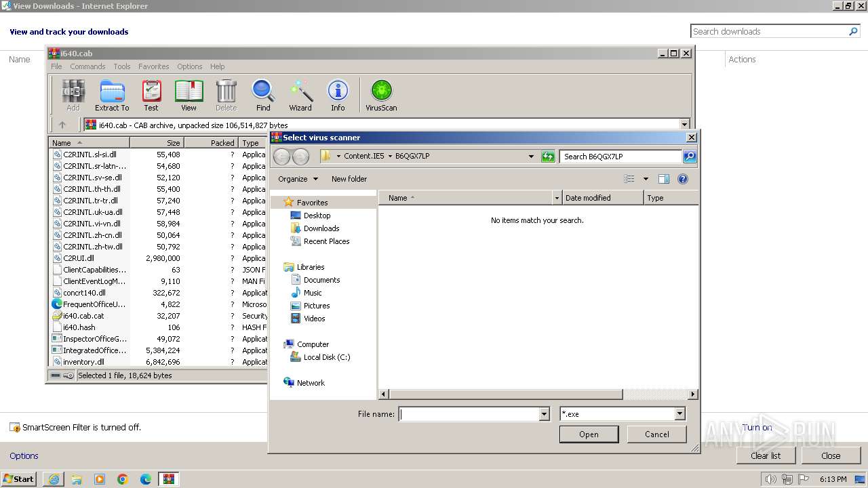Click the Internet Explorer downloads search icon
This screenshot has height=488, width=868.
tap(854, 31)
